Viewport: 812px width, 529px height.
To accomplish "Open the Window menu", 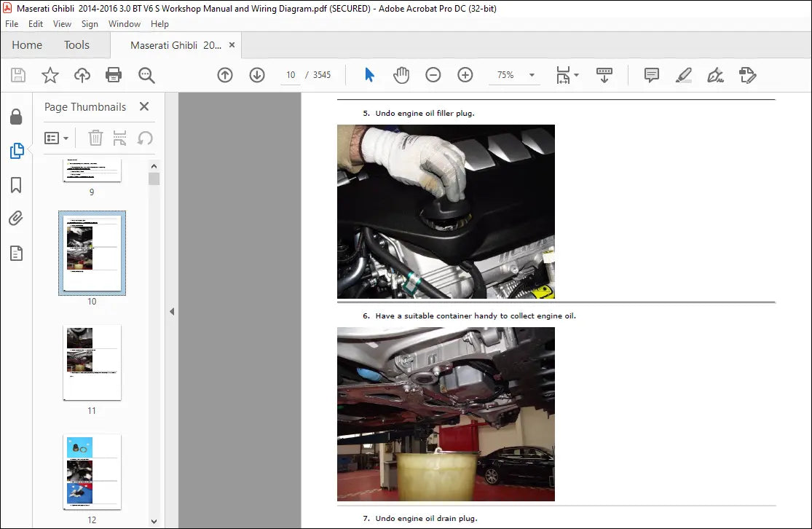I will [124, 23].
